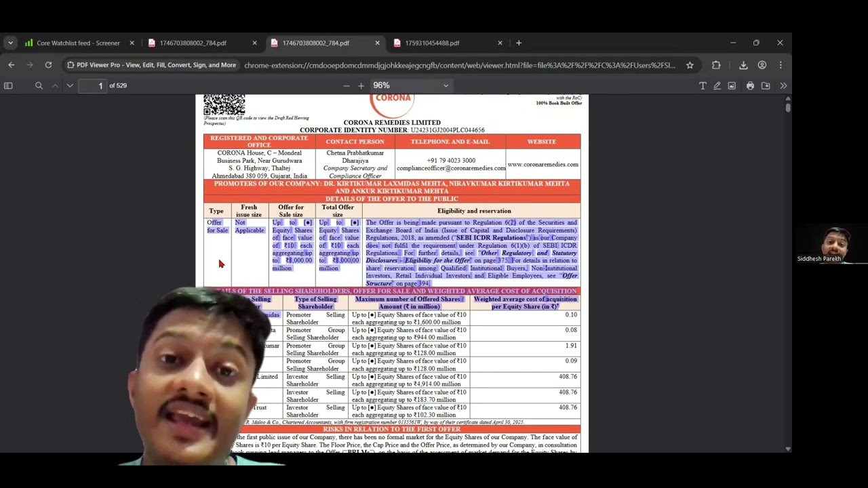This screenshot has height=488, width=868.
Task: Select the add text annotation tool
Action: click(x=703, y=85)
